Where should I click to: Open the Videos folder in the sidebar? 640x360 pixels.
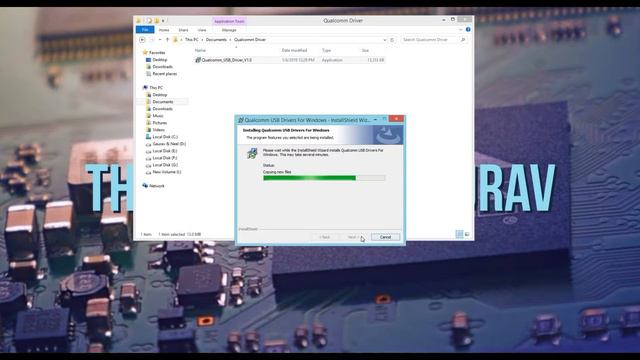[x=159, y=130]
